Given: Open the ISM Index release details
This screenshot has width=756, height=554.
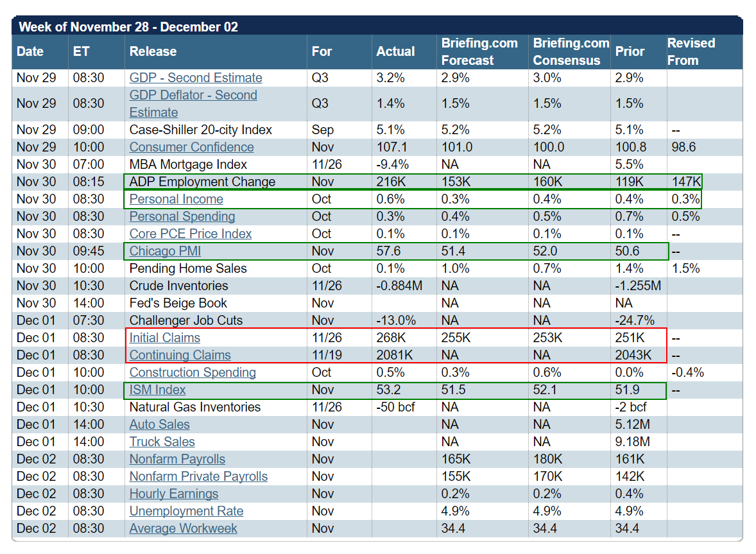Looking at the screenshot, I should coord(157,390).
